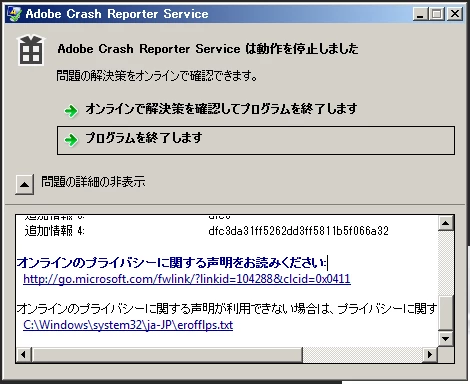
Task: Click green arrow beside check online solution option
Action: pos(71,111)
